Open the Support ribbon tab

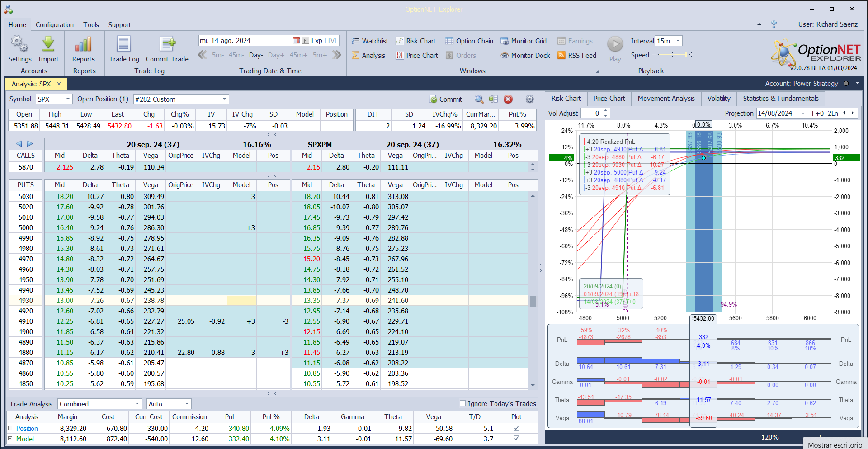point(119,24)
